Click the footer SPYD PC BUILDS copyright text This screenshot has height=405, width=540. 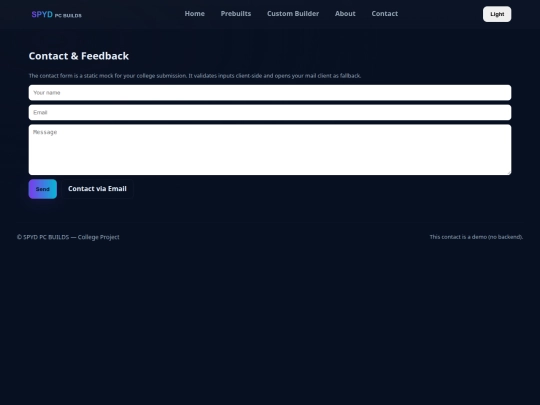coord(68,237)
